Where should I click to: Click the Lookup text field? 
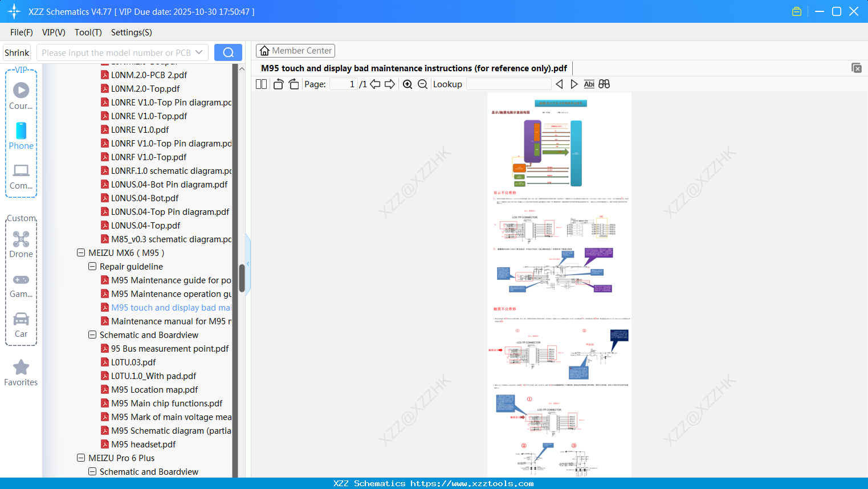point(509,84)
